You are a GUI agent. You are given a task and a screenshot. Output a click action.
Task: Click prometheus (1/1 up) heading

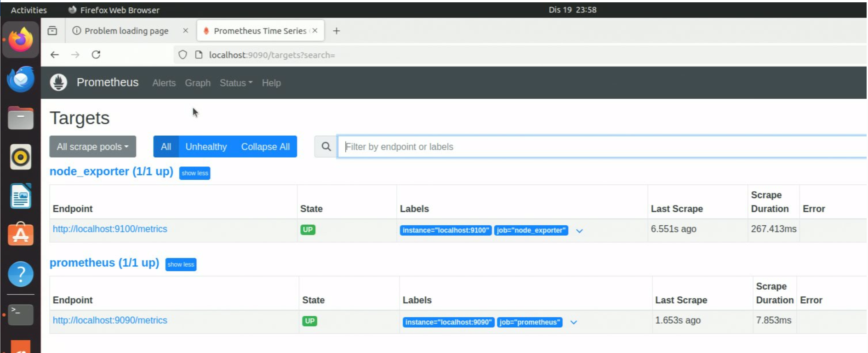104,263
